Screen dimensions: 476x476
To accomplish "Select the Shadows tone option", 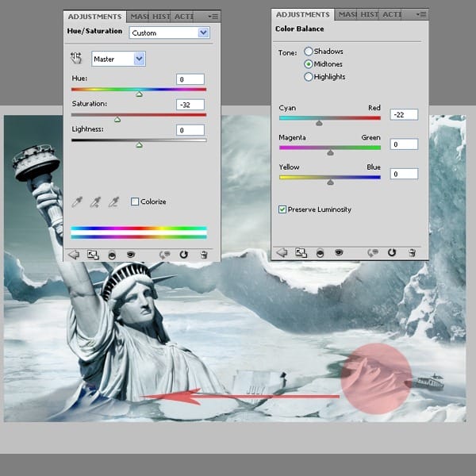I will [x=308, y=52].
